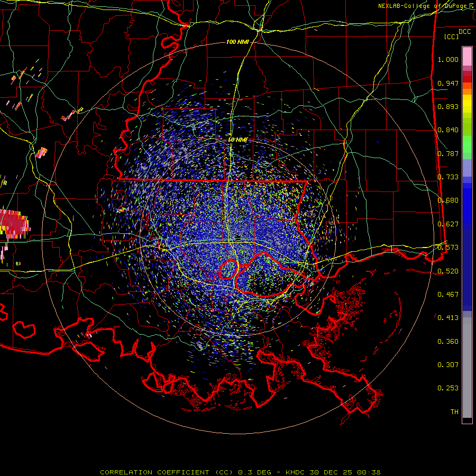Select the 0.947 scale value
Viewport: 476px width, 476px height.
448,83
